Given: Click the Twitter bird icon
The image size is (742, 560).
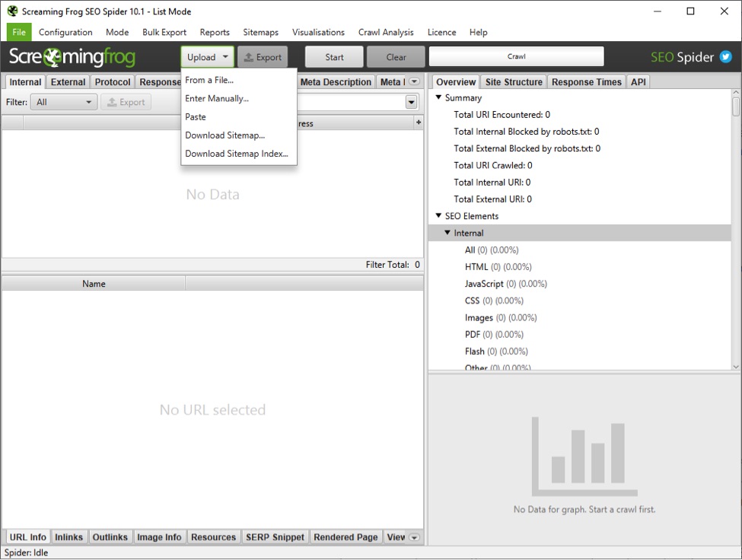Looking at the screenshot, I should coord(726,57).
